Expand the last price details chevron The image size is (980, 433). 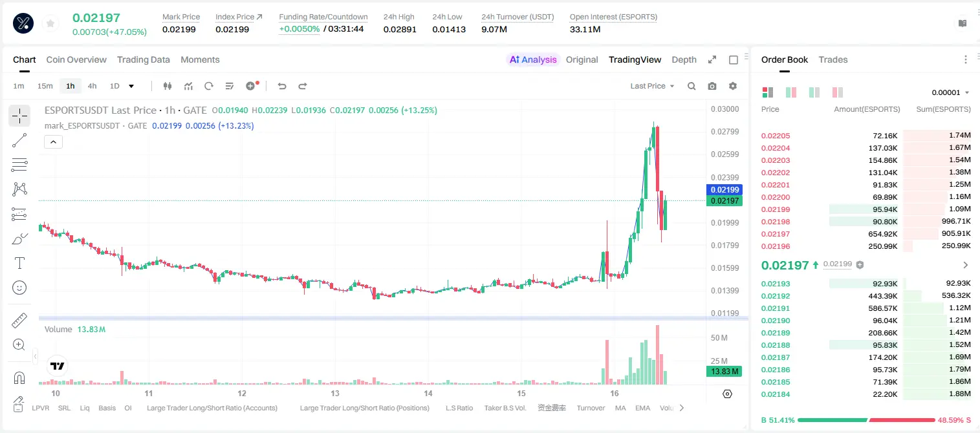point(966,265)
